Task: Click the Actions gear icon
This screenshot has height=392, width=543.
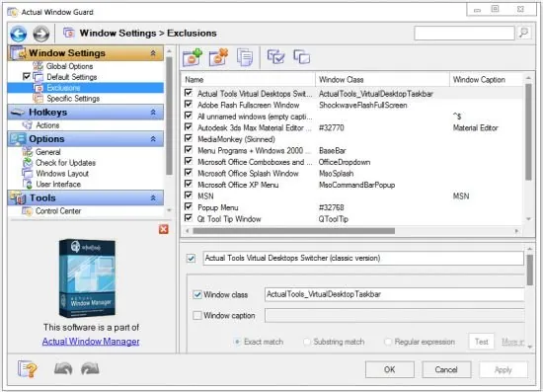Action: (27, 125)
